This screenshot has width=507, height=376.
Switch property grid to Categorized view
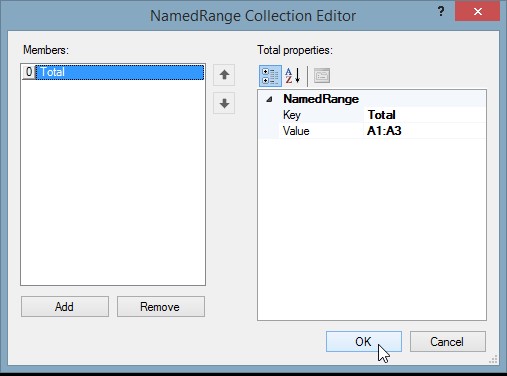[270, 76]
